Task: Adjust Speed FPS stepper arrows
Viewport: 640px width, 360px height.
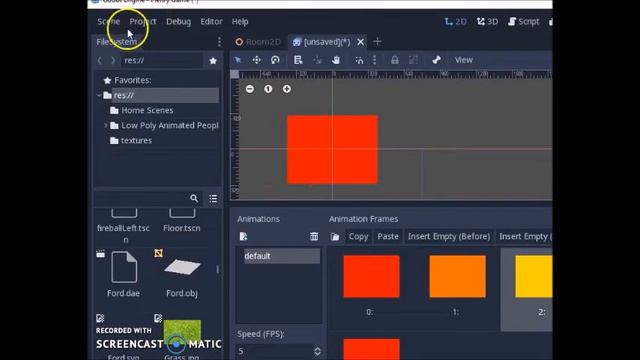Action: [317, 351]
